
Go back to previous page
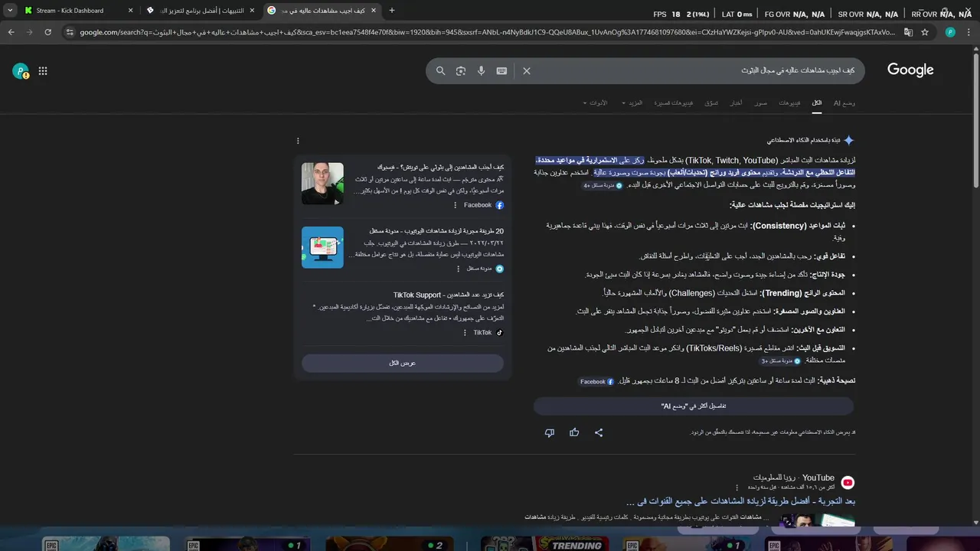tap(11, 32)
